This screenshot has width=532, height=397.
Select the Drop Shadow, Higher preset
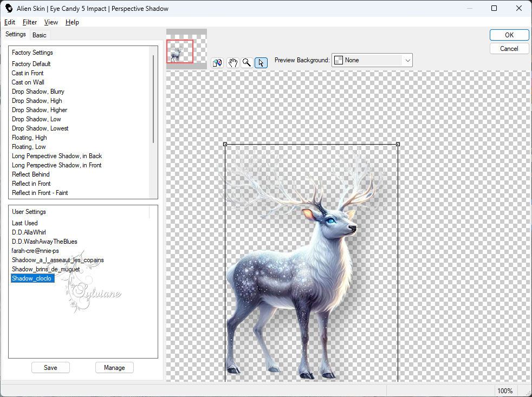(x=40, y=109)
